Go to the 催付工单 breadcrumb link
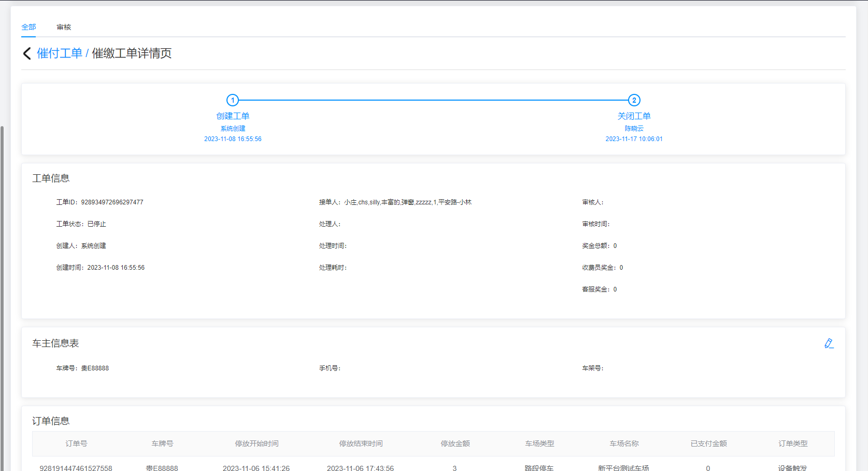 pos(59,53)
